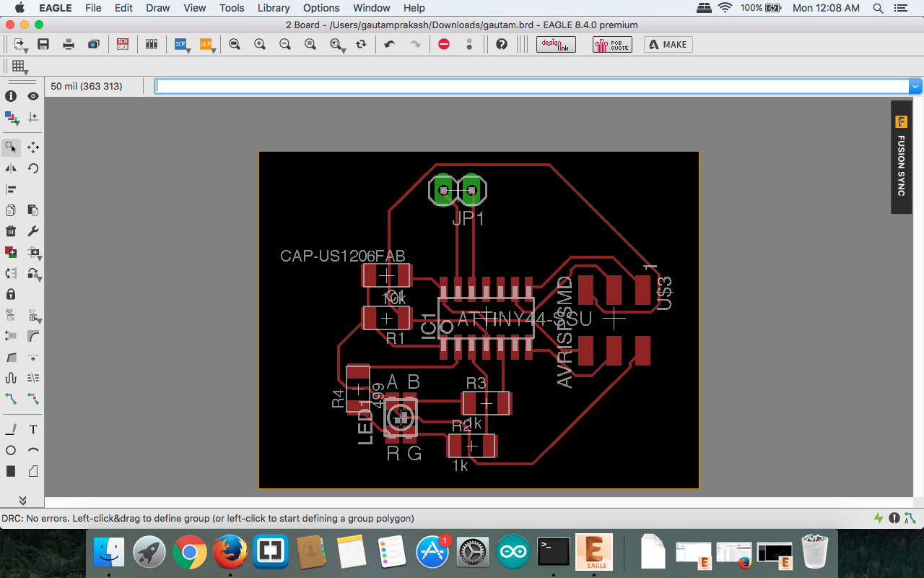This screenshot has height=578, width=924.
Task: Select the Align tool
Action: point(11,189)
